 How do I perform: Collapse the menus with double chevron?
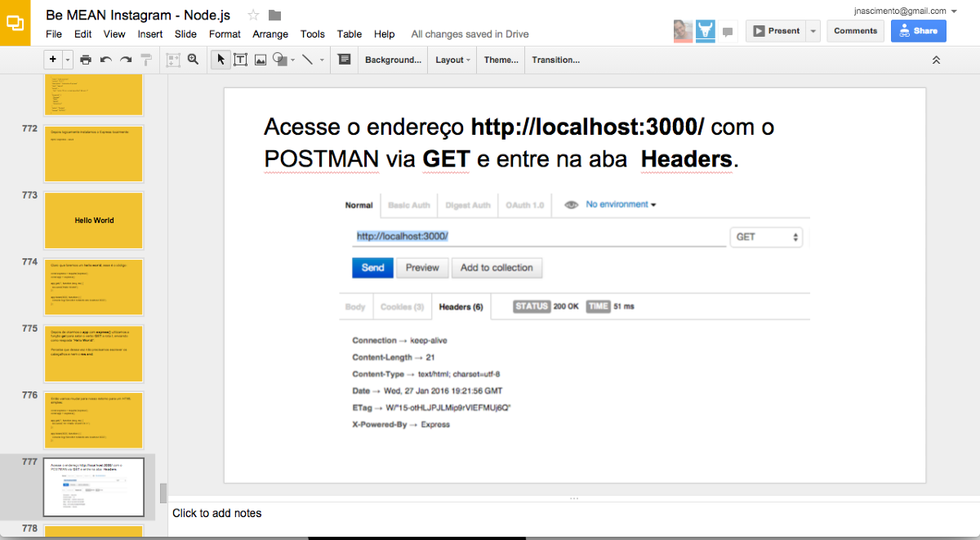coord(937,60)
